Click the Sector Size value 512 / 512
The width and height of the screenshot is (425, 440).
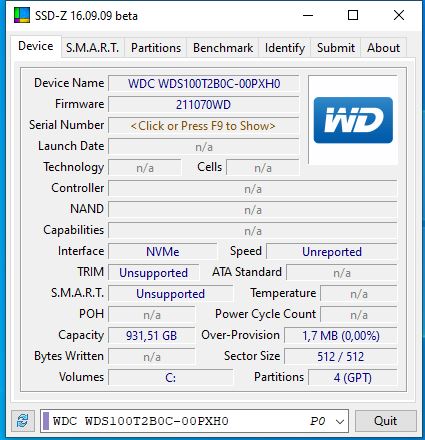click(x=341, y=357)
